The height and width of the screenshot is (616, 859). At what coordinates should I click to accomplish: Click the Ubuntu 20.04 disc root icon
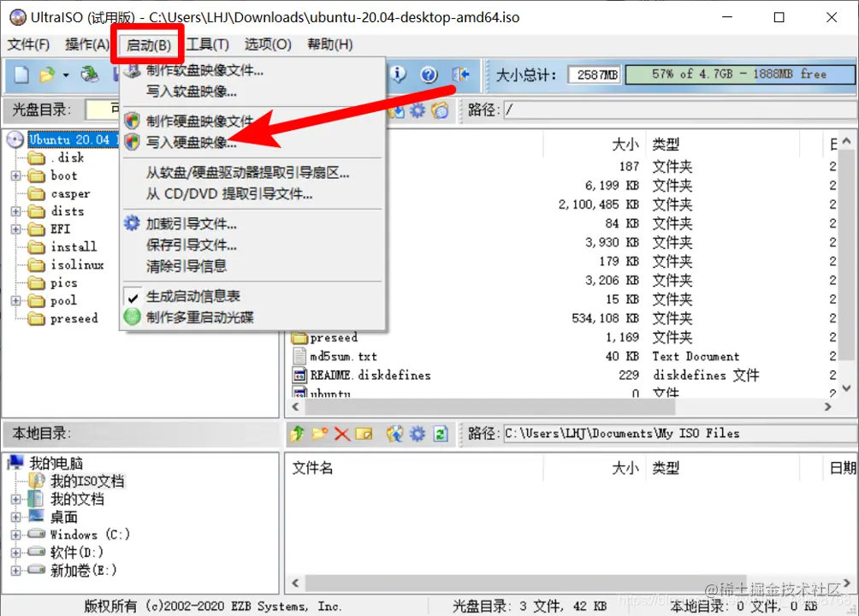pos(15,139)
